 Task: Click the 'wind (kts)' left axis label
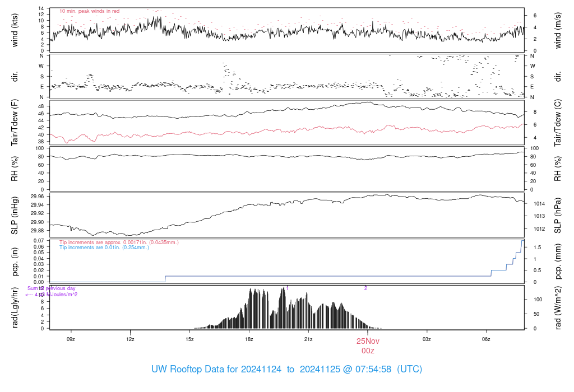point(15,30)
